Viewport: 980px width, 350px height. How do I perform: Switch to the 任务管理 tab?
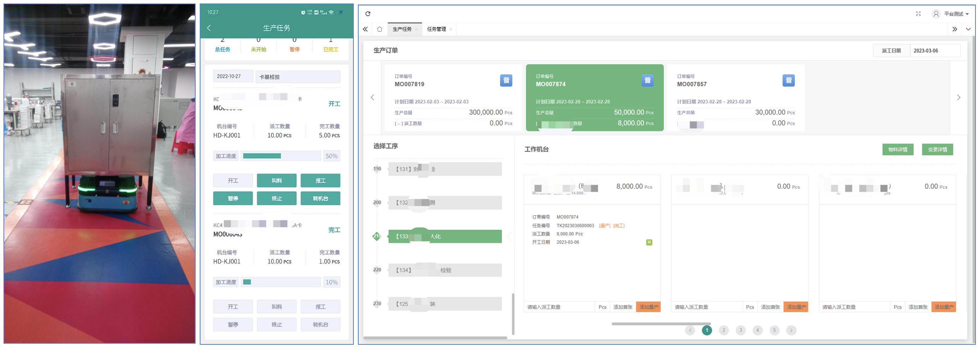[436, 29]
